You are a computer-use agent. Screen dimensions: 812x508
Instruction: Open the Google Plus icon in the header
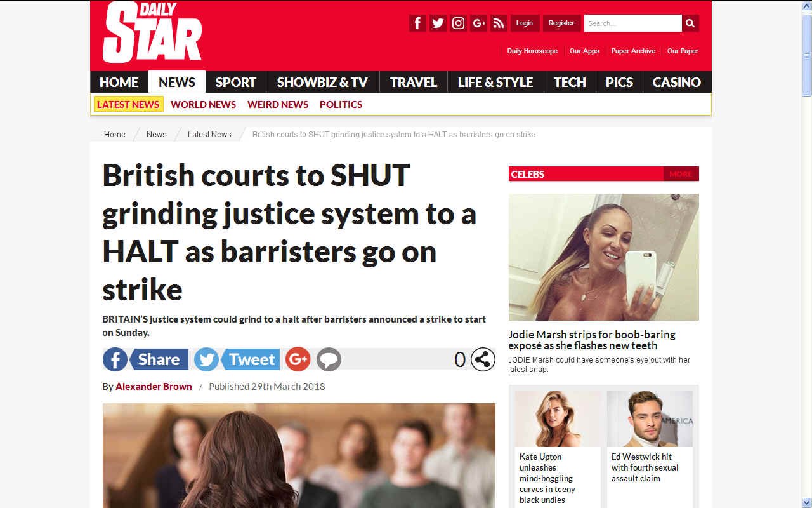tap(478, 23)
